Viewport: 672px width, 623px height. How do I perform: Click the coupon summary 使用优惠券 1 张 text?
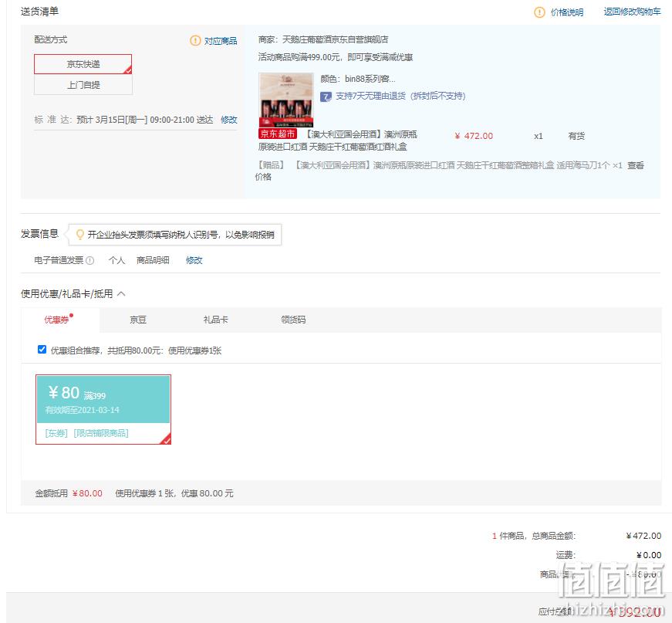pyautogui.click(x=174, y=493)
